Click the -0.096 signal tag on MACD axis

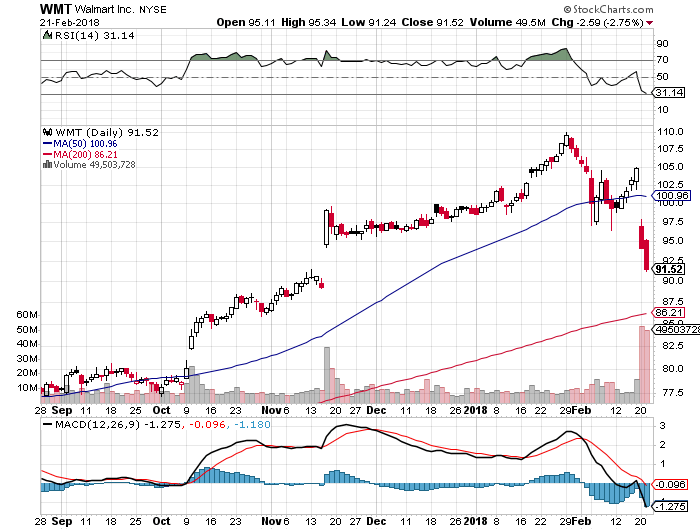tap(669, 484)
